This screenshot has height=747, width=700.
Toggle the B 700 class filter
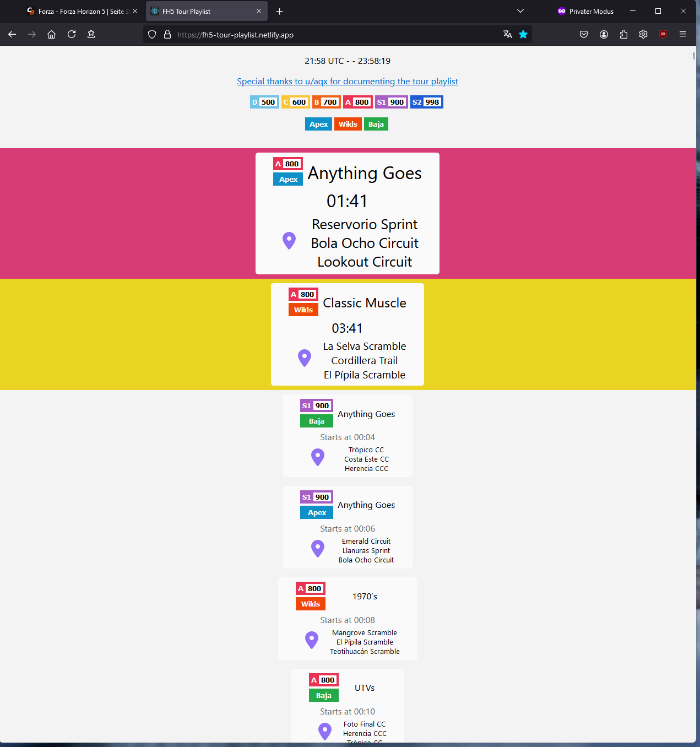tap(326, 102)
